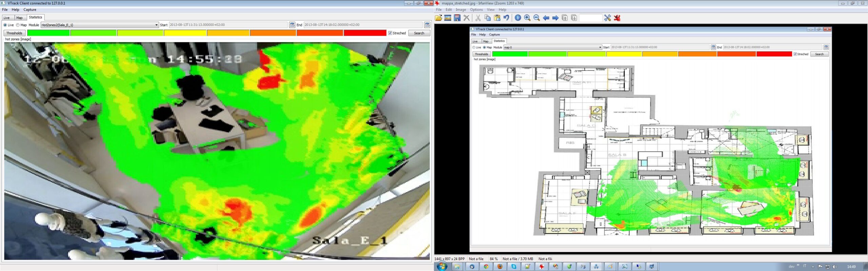The image size is (868, 271).
Task: Click the IrfanView open file folder icon
Action: (x=438, y=18)
